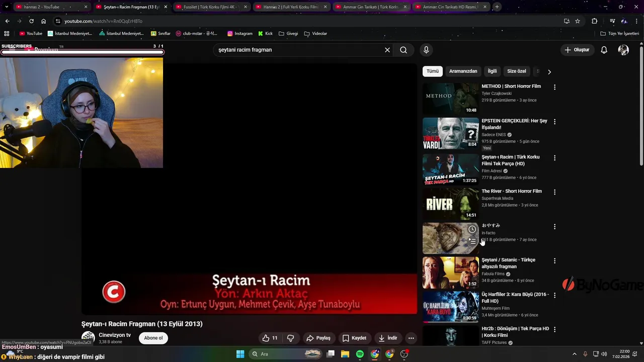The image size is (644, 362).
Task: Open the browser extensions puzzle icon
Action: click(x=595, y=21)
